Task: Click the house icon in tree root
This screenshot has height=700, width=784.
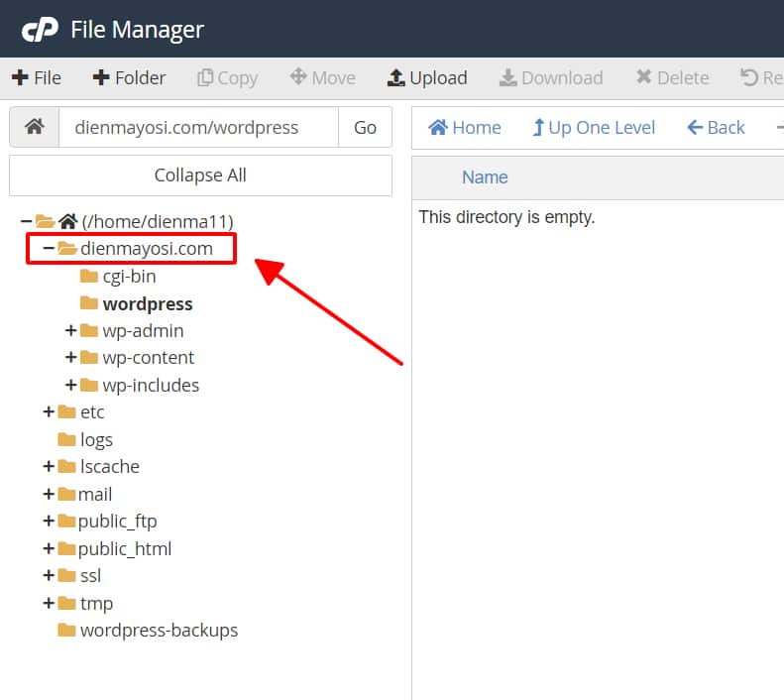Action: (67, 220)
